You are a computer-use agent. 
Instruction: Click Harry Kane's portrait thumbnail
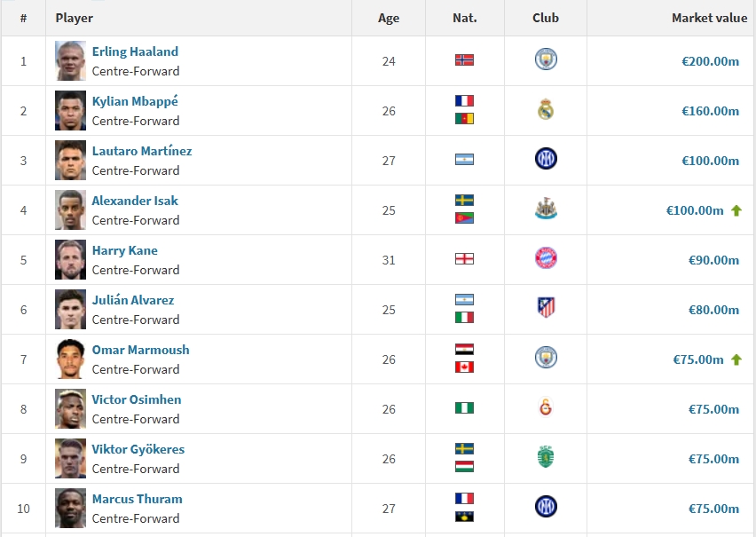point(70,259)
